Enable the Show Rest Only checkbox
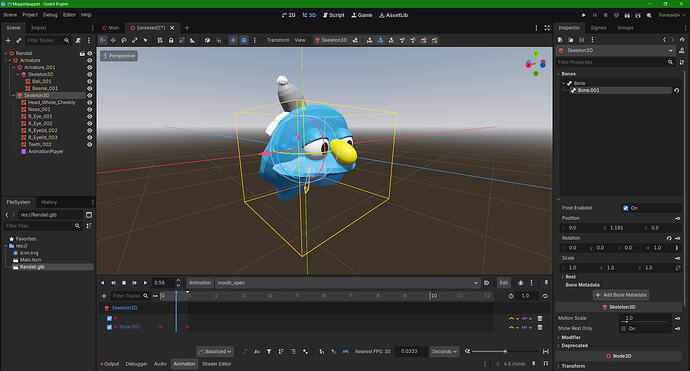 tap(623, 328)
